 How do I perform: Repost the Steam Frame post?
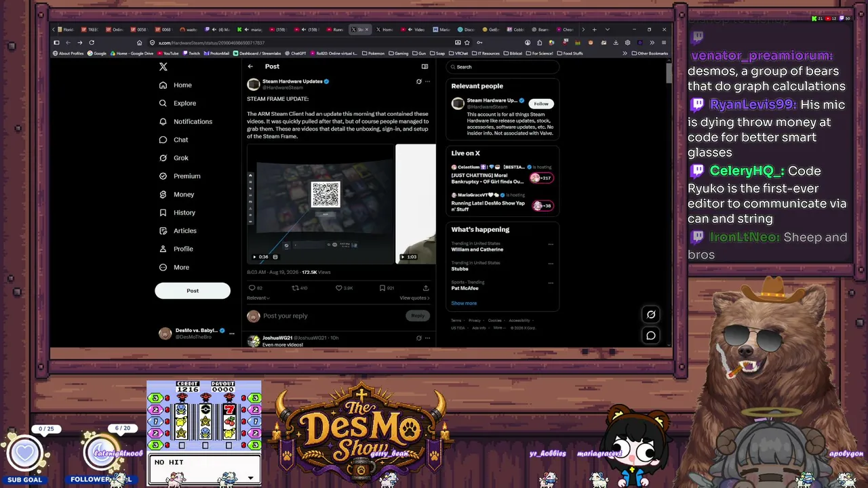pyautogui.click(x=299, y=288)
